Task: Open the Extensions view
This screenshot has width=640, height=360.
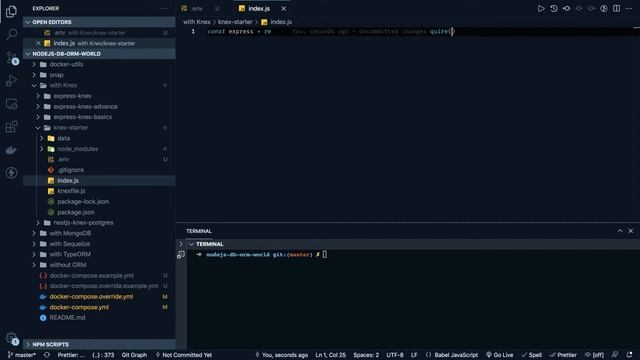Action: (11, 127)
